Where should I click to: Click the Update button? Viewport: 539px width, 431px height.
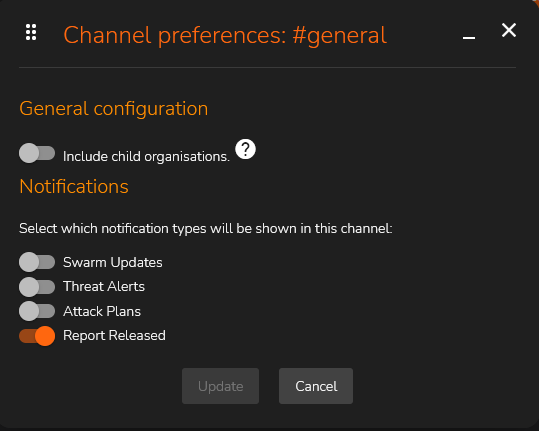click(220, 386)
